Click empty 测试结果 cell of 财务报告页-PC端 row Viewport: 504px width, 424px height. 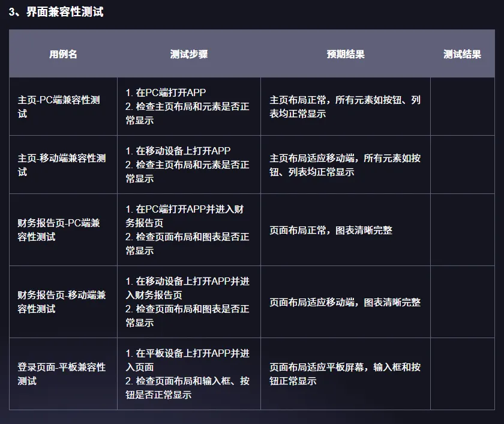pyautogui.click(x=463, y=229)
